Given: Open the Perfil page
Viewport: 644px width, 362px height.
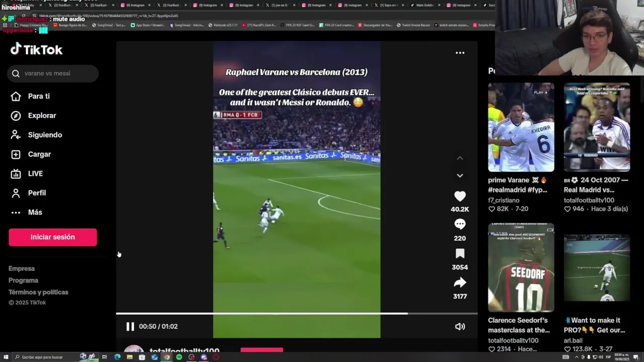Looking at the screenshot, I should (29, 193).
